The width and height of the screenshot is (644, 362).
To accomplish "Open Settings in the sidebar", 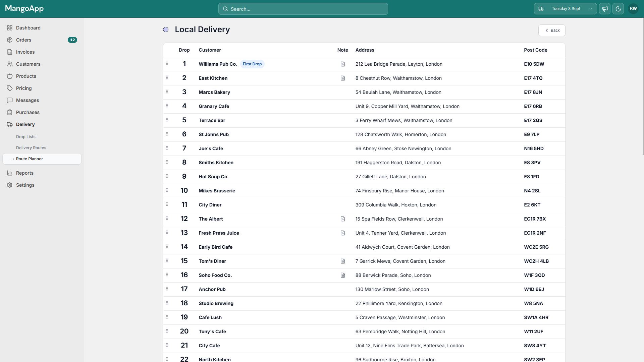I will [42, 185].
